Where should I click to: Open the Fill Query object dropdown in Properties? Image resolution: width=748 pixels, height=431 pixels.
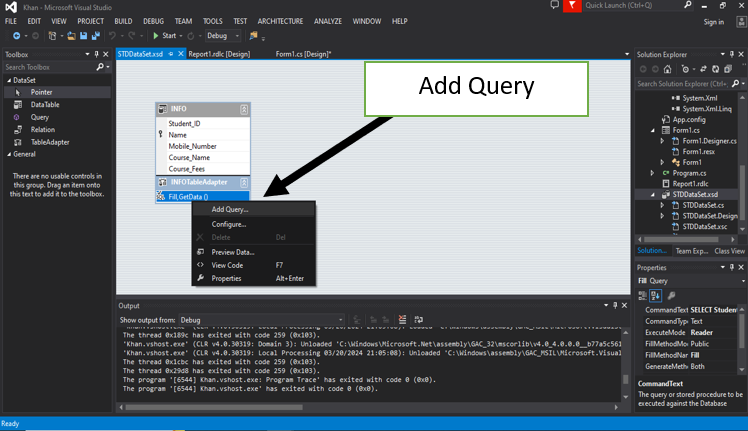tap(743, 281)
